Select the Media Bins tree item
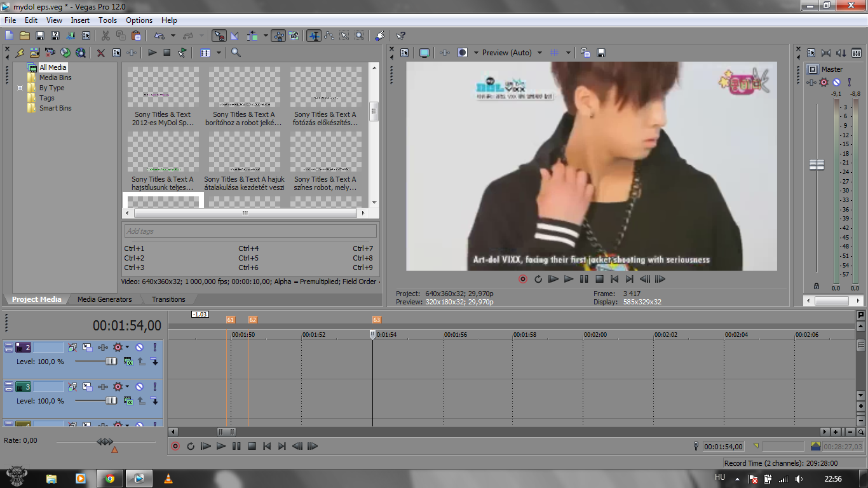 tap(55, 78)
